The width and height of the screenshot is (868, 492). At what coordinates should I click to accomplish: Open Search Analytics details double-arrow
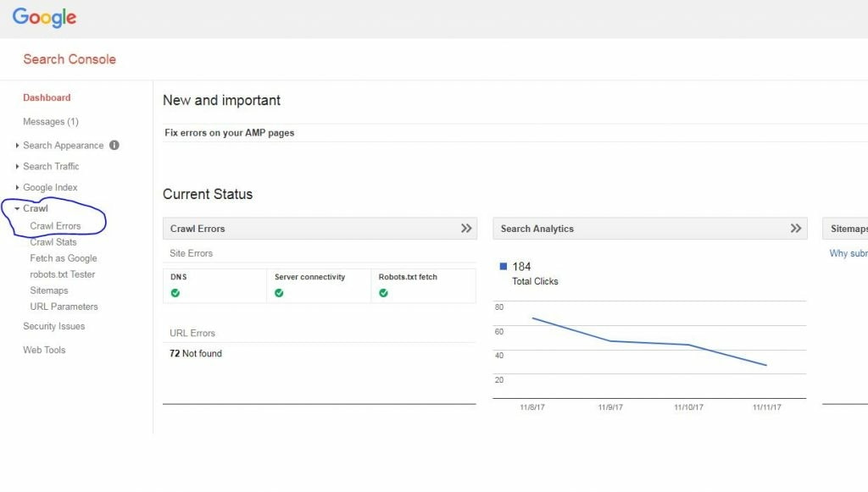(x=795, y=229)
